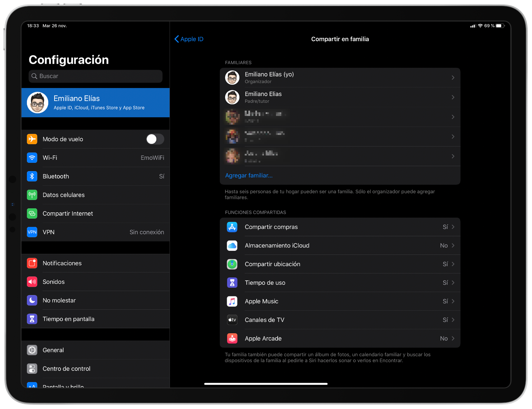Screen dimensions: 532x409
Task: Tap organizer Emiliano Elías (yo) avatar
Action: (232, 77)
